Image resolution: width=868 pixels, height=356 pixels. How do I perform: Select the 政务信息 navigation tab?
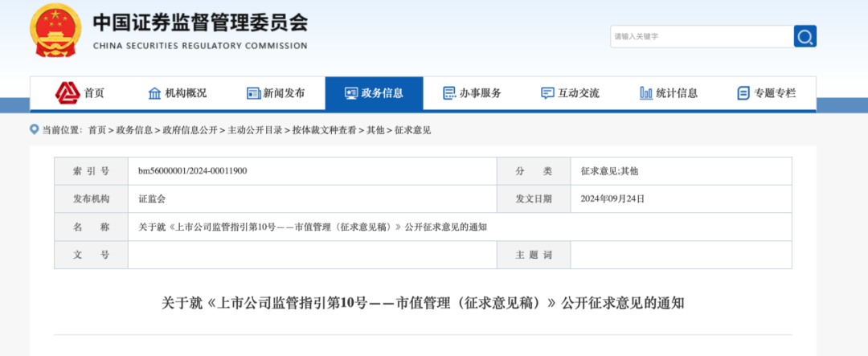click(375, 93)
